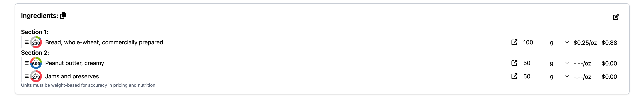
Task: Click the edit ingredients pencil icon
Action: (616, 17)
